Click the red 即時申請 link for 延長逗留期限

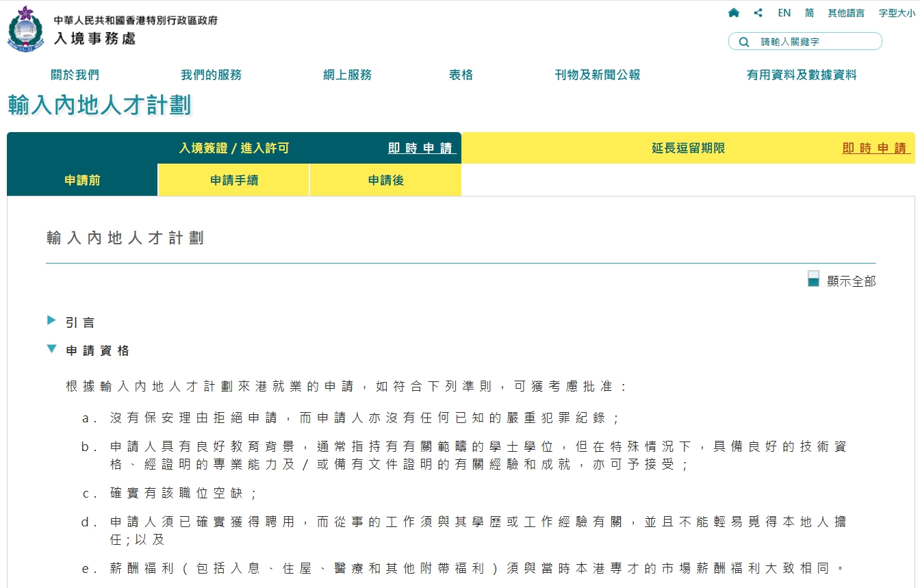(877, 148)
